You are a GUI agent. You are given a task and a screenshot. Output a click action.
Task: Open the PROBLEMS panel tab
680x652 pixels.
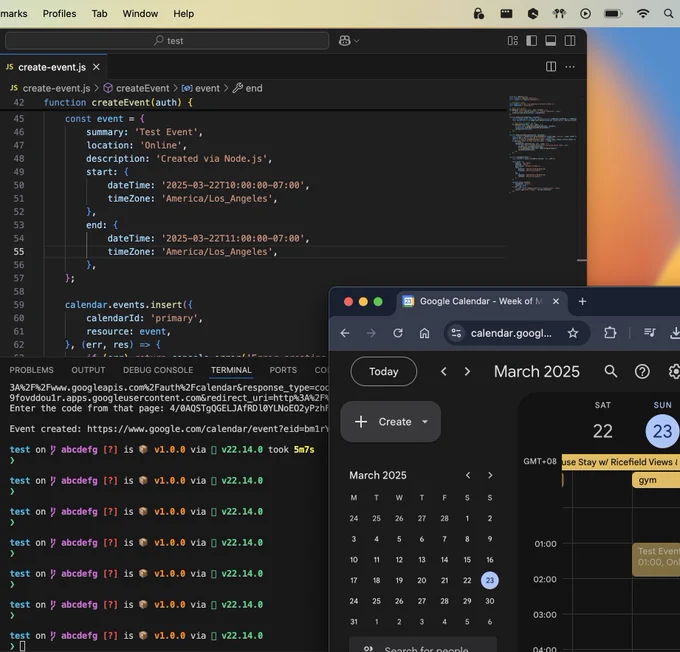(x=32, y=370)
